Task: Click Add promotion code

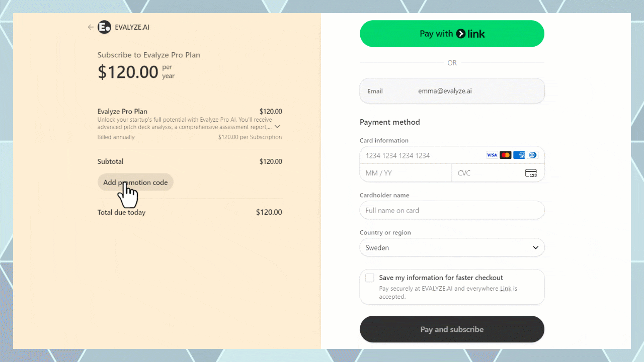Action: [x=135, y=183]
